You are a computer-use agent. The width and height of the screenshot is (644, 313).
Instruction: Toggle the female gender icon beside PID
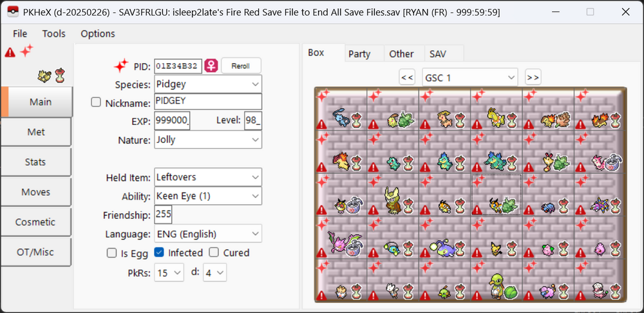coord(211,66)
